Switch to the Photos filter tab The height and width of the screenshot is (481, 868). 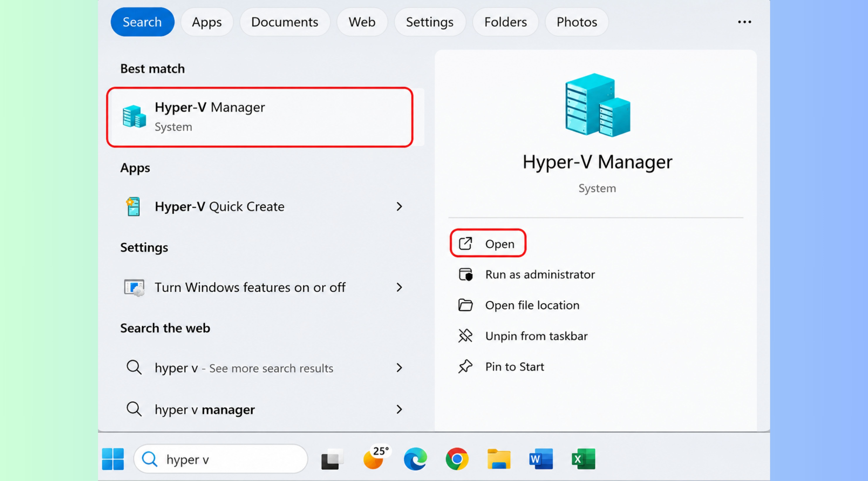577,22
